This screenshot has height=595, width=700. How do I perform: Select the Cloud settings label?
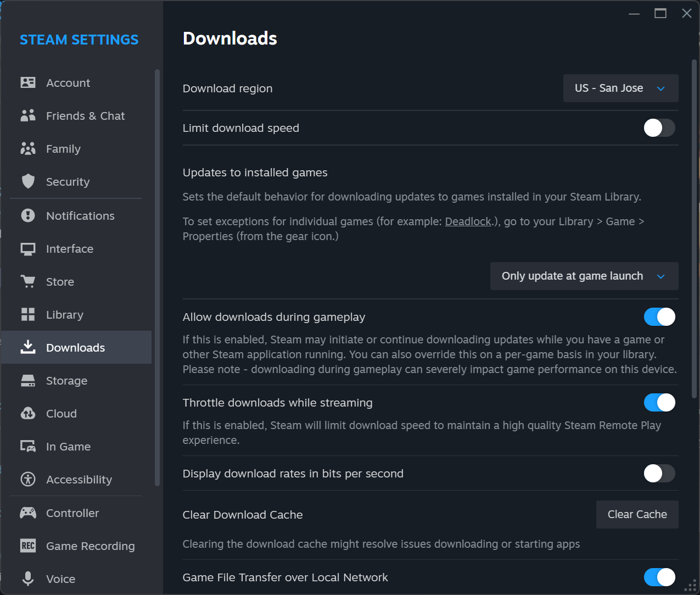click(x=61, y=414)
